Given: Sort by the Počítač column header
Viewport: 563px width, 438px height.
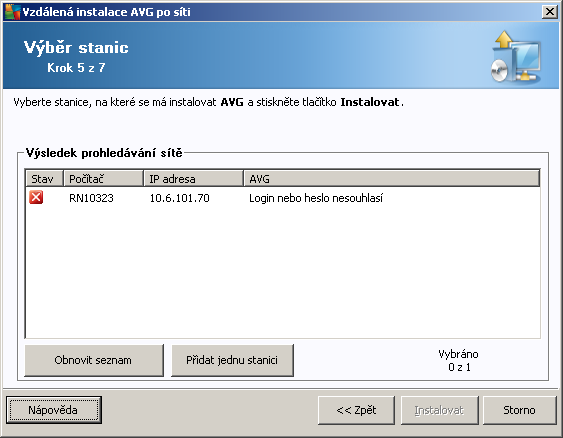Looking at the screenshot, I should pyautogui.click(x=103, y=178).
